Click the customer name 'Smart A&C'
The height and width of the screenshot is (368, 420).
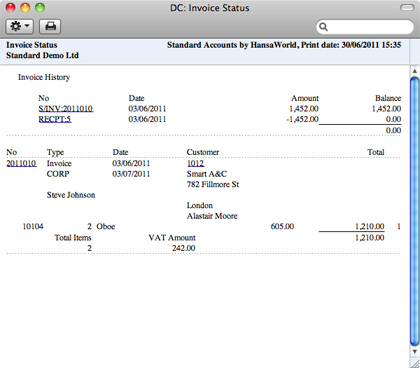pyautogui.click(x=207, y=174)
